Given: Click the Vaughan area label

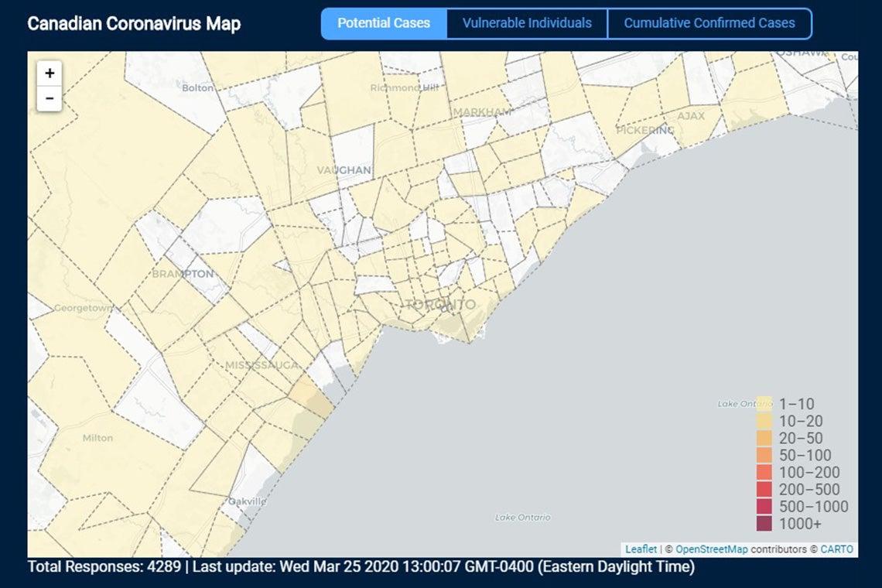Looking at the screenshot, I should pos(344,169).
